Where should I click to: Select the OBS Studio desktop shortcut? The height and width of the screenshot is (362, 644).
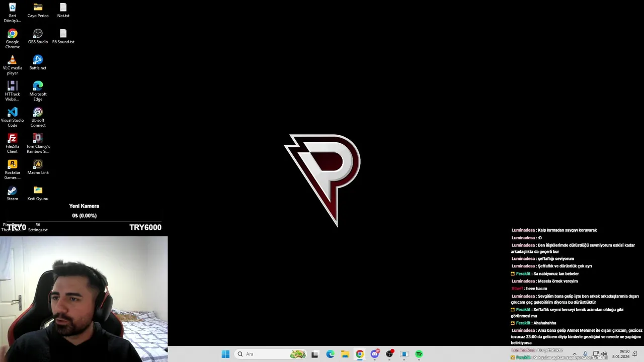click(38, 37)
